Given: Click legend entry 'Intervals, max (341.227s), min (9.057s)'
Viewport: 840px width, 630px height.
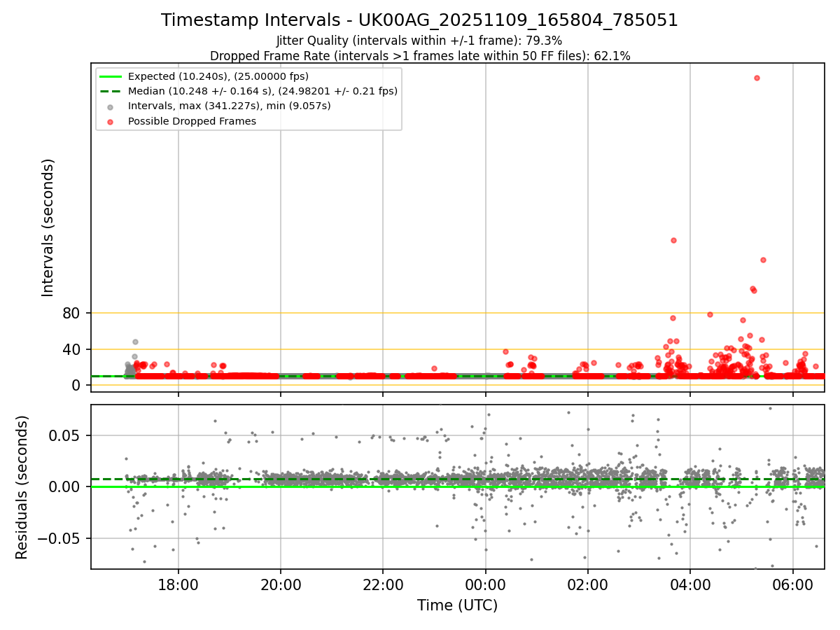Looking at the screenshot, I should coord(230,106).
